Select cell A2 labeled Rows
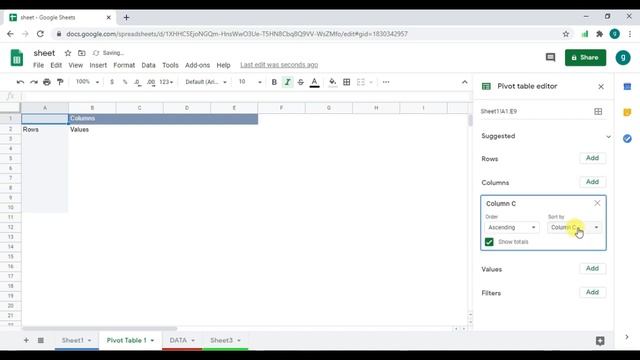The height and width of the screenshot is (360, 640). coord(45,129)
